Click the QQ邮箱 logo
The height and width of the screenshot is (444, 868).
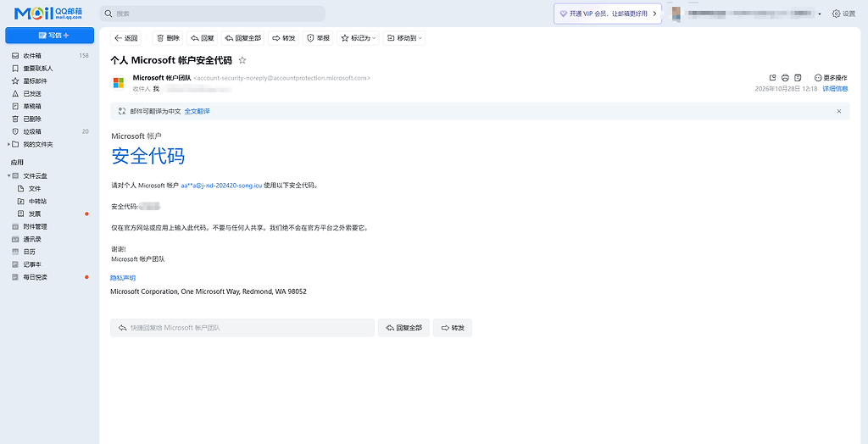(x=48, y=14)
